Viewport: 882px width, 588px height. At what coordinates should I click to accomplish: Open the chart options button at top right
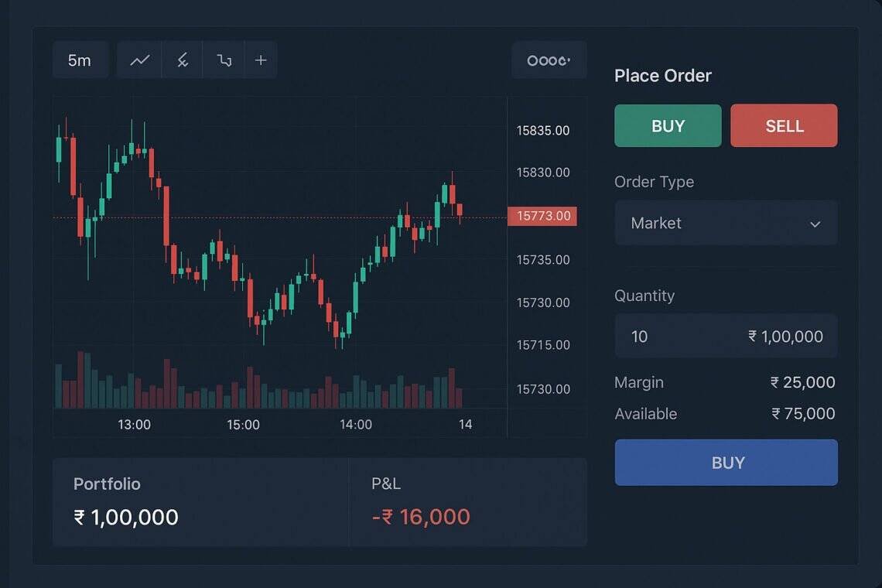(x=549, y=60)
